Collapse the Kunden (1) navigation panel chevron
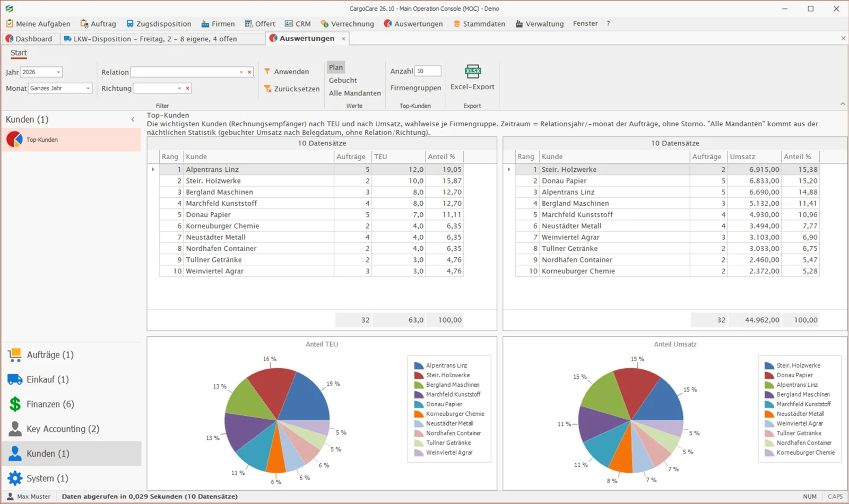Viewport: 849px width, 504px height. 133,119
